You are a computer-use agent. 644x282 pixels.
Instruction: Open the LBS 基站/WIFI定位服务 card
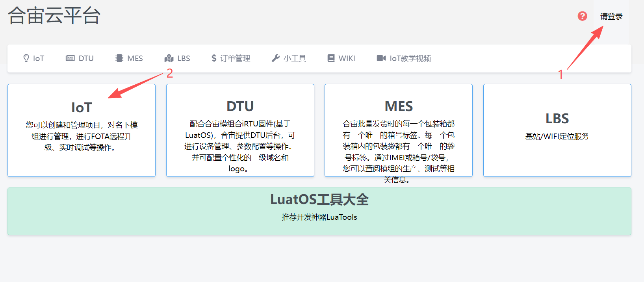pos(557,130)
